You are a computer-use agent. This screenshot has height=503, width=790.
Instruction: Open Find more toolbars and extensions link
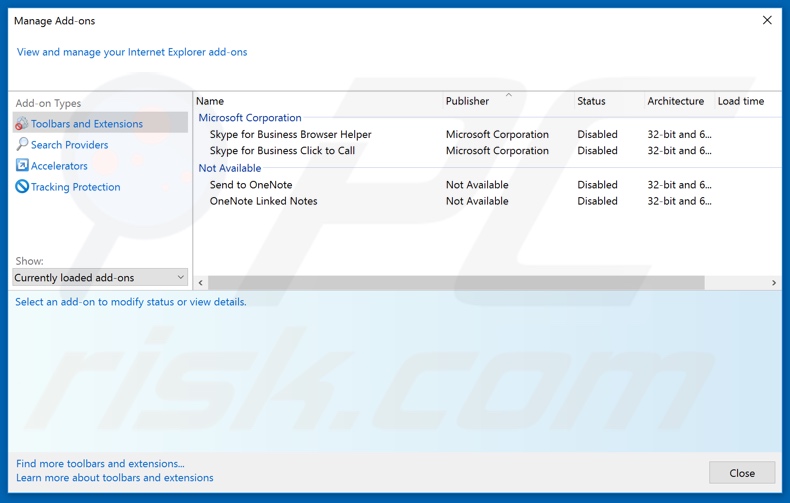click(x=100, y=464)
